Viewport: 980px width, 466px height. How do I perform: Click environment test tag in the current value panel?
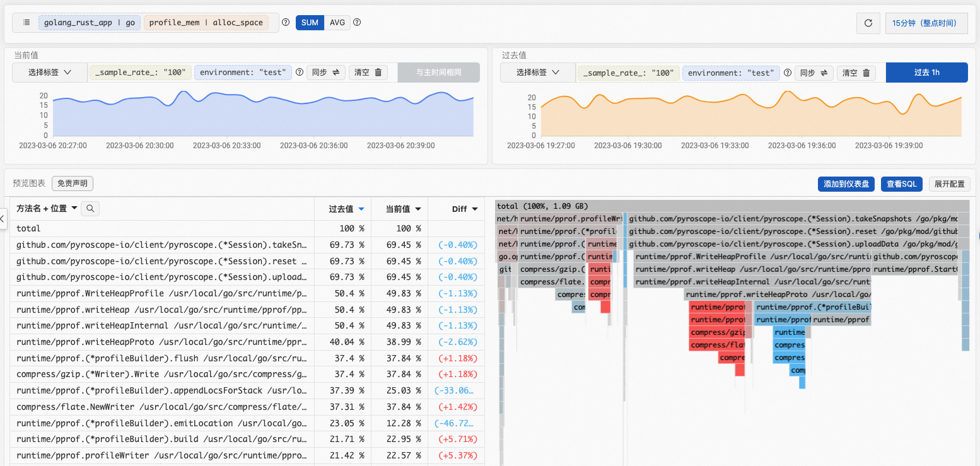pyautogui.click(x=243, y=73)
